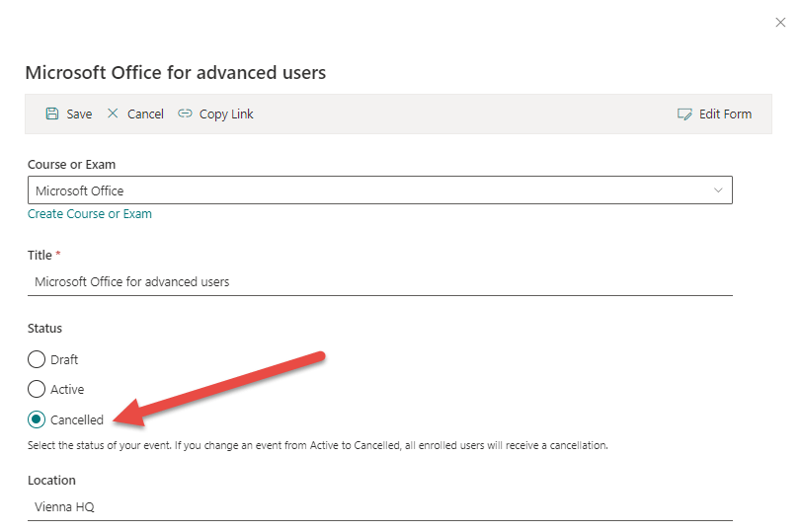This screenshot has width=801, height=532.
Task: Expand the Microsoft Office dropdown chevron
Action: point(718,190)
